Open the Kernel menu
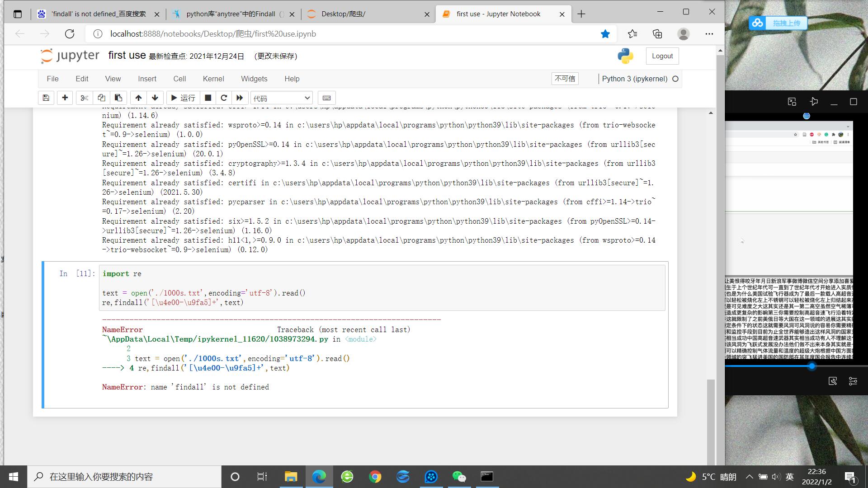This screenshot has height=488, width=868. point(213,78)
